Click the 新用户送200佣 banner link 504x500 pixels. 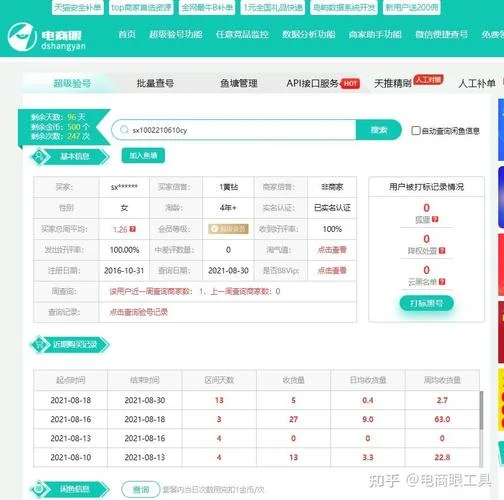click(x=412, y=7)
